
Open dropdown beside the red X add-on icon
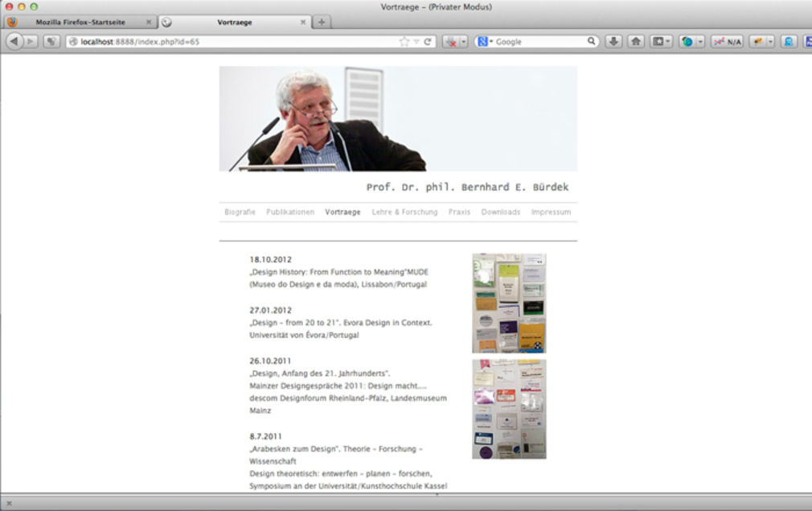point(463,42)
